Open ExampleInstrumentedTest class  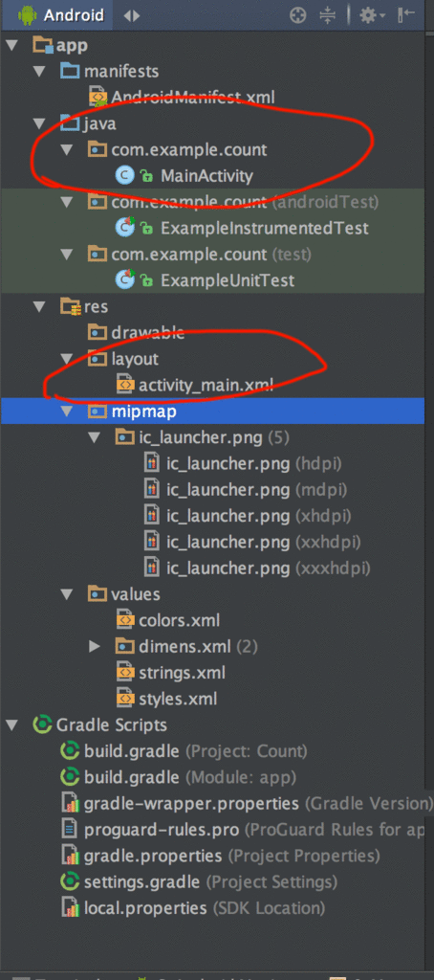[x=264, y=228]
